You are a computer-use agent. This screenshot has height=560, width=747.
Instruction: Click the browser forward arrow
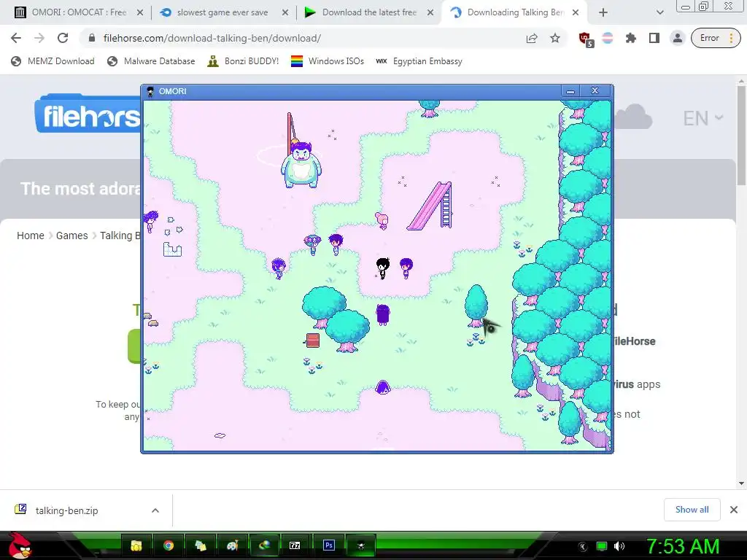coord(39,38)
